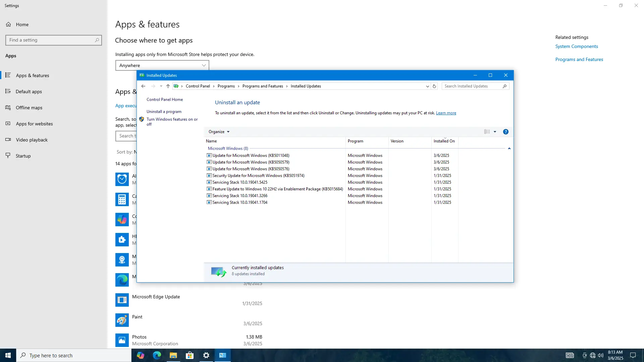Click the Search Installed Updates box
Screen dimensions: 644x362
[472, 86]
